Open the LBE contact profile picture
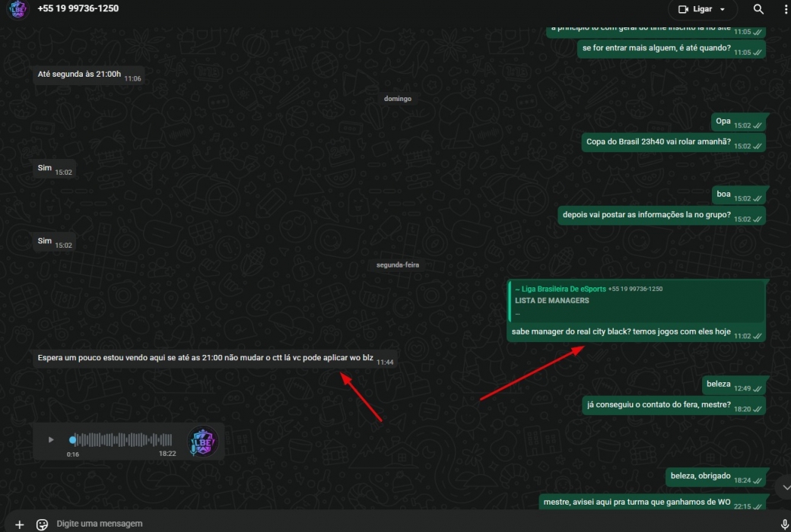Image resolution: width=791 pixels, height=532 pixels. tap(17, 9)
